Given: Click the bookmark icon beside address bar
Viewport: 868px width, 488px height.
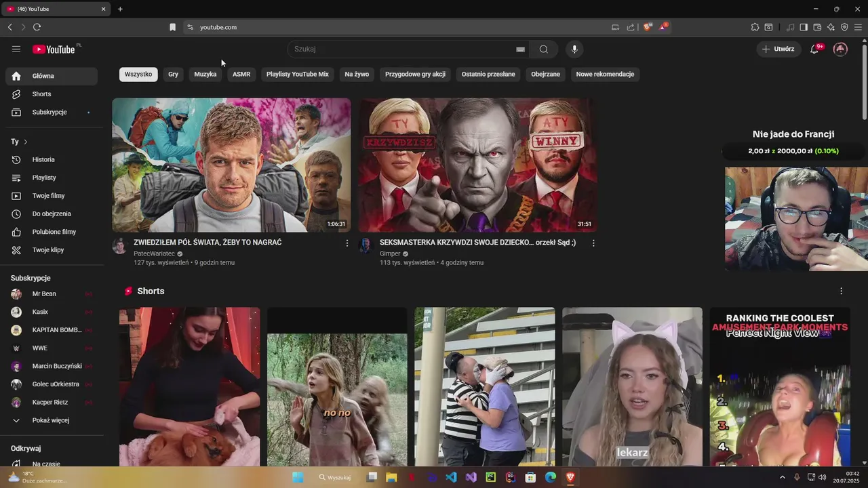Looking at the screenshot, I should click(172, 27).
